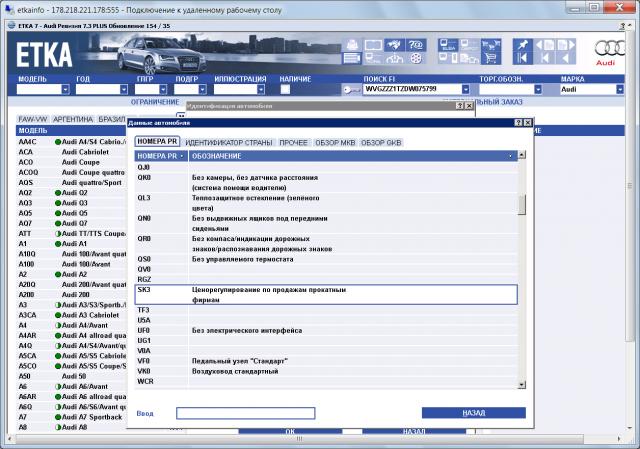The height and width of the screenshot is (449, 640).
Task: Open the handshake icon in the toolbar
Action: point(394,45)
